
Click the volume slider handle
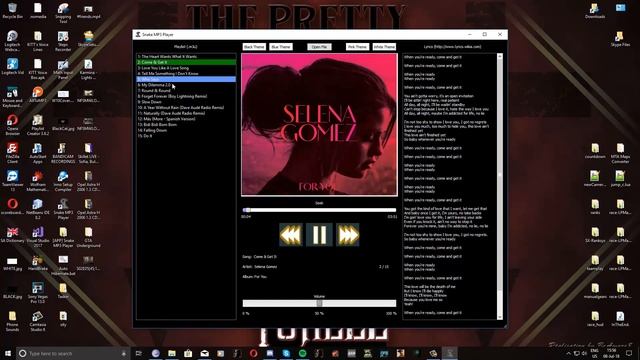pyautogui.click(x=319, y=303)
